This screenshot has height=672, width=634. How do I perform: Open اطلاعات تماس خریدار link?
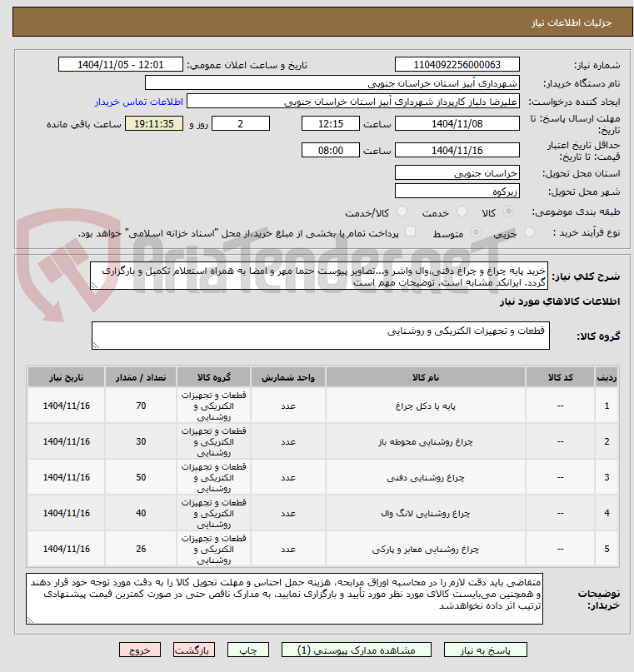tap(139, 102)
